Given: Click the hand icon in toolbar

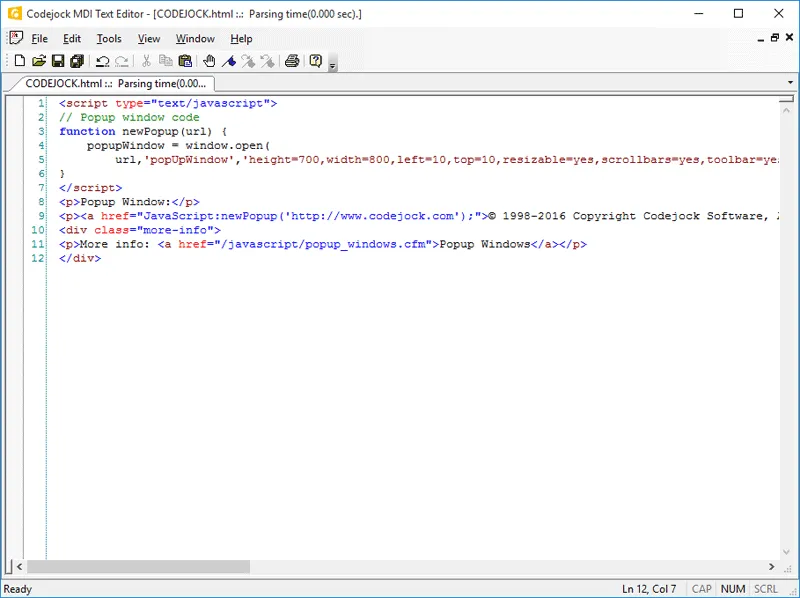Looking at the screenshot, I should pos(209,61).
